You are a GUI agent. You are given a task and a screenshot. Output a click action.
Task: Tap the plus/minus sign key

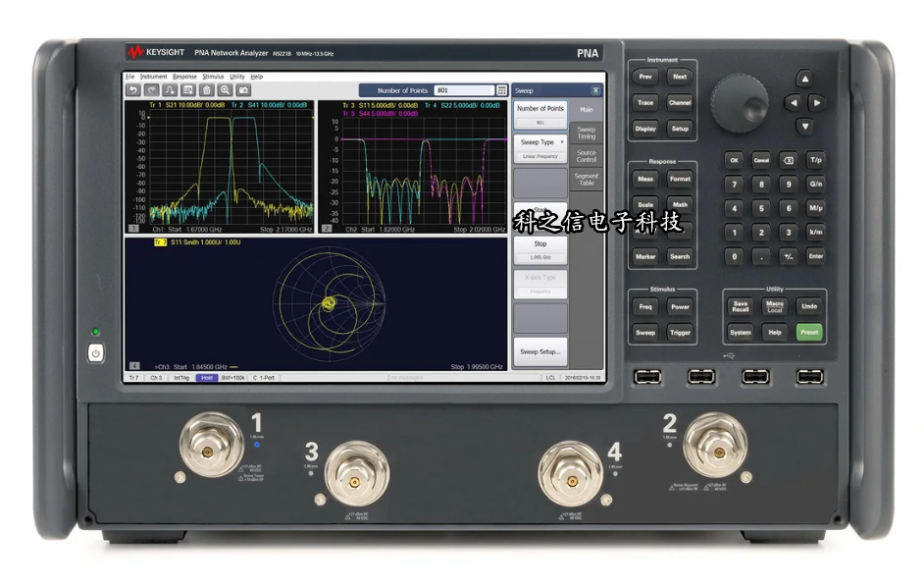pyautogui.click(x=789, y=256)
